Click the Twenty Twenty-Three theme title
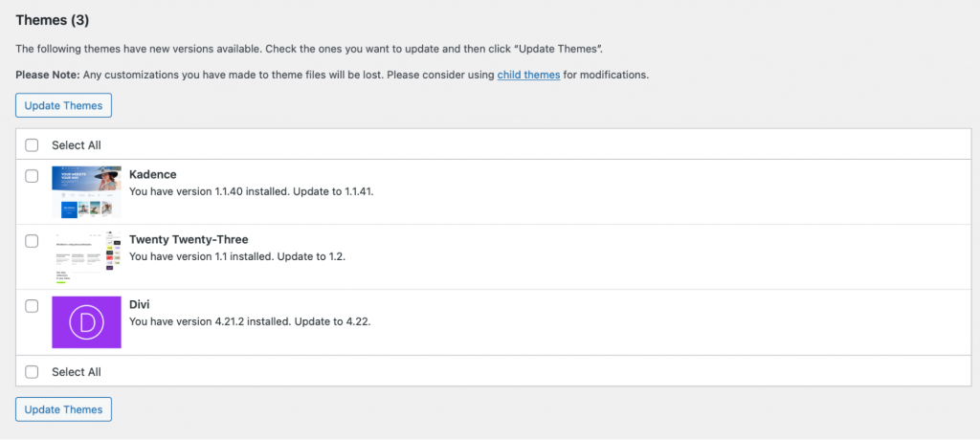This screenshot has width=980, height=440. [x=189, y=239]
